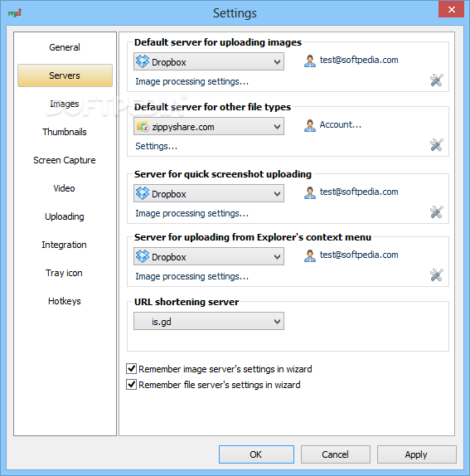
Task: Open the Default server for uploading images dropdown
Action: pos(209,61)
